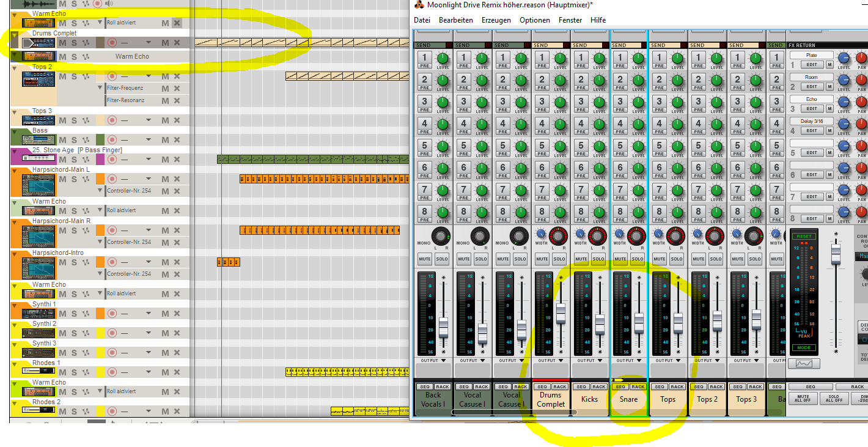
Task: Open lane dropdown on Bass track
Action: pos(149,140)
